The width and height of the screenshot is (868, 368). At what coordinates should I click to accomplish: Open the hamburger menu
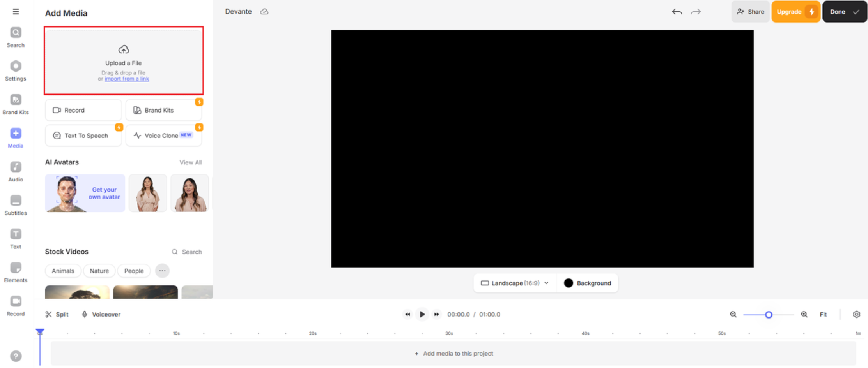coord(16,11)
